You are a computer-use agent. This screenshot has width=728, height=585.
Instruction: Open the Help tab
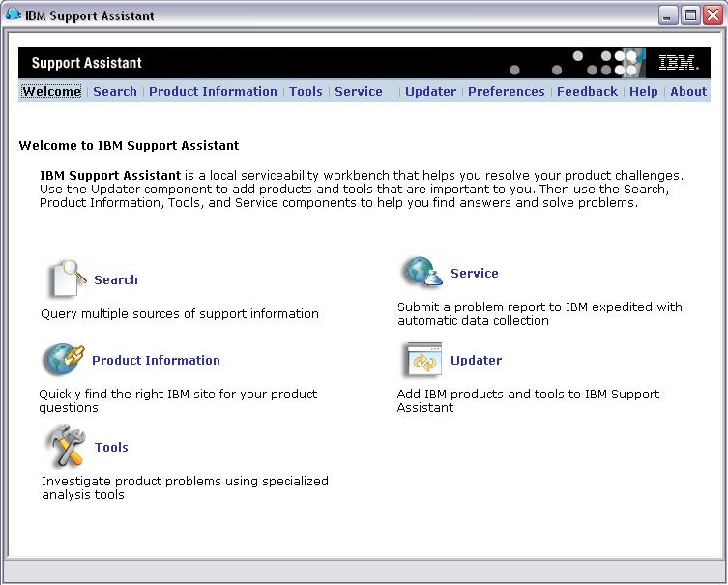tap(644, 92)
